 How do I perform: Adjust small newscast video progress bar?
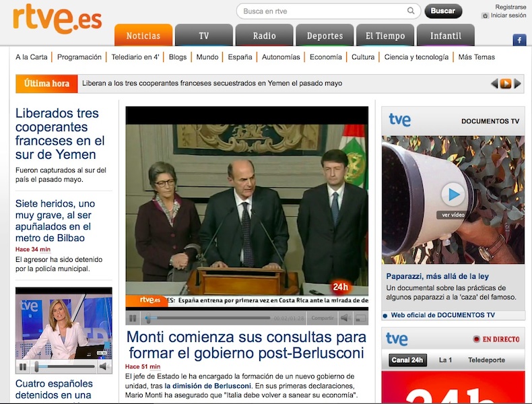pos(65,367)
